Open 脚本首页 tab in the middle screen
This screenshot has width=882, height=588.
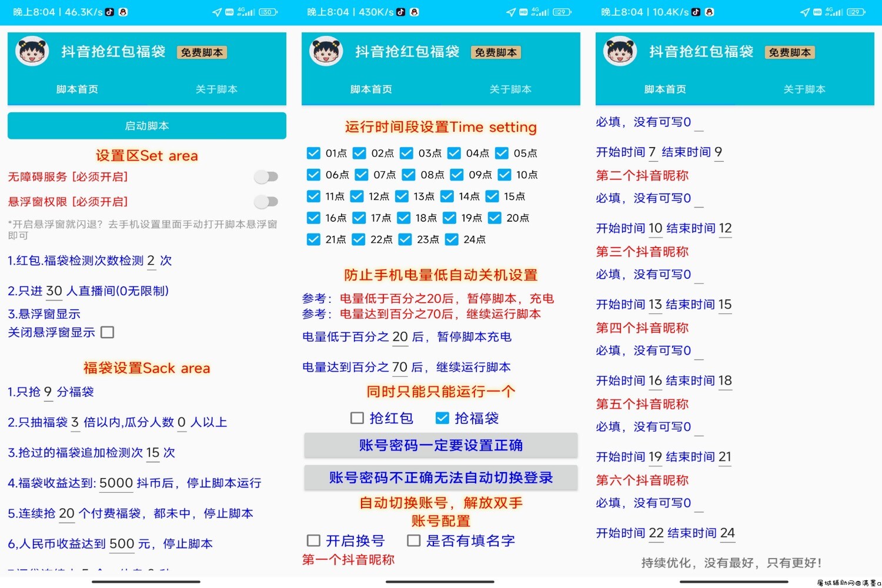(371, 89)
